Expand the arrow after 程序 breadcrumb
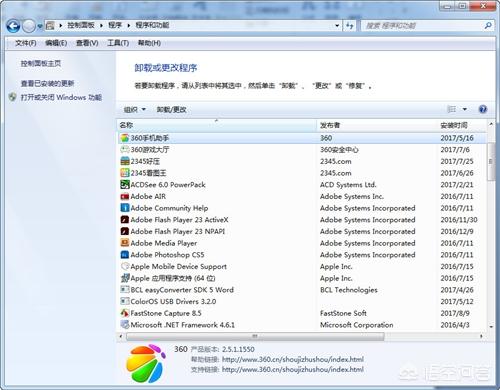 pyautogui.click(x=129, y=25)
